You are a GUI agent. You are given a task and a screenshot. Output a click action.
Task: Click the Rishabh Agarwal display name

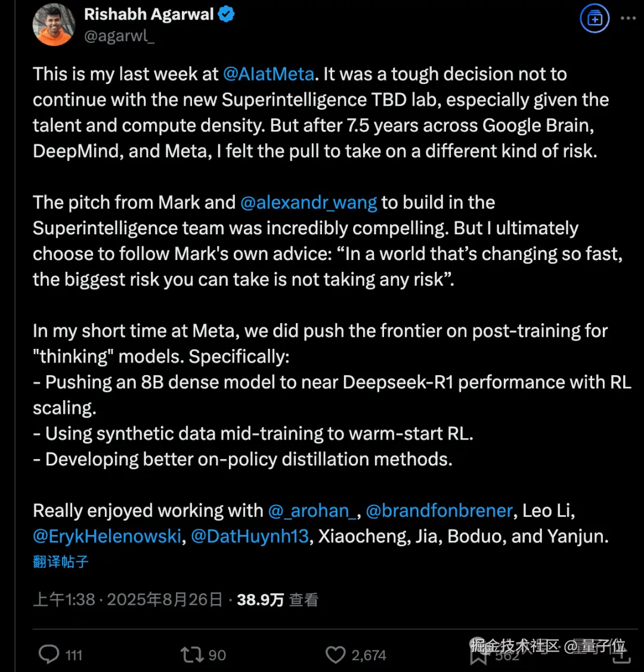pos(148,14)
